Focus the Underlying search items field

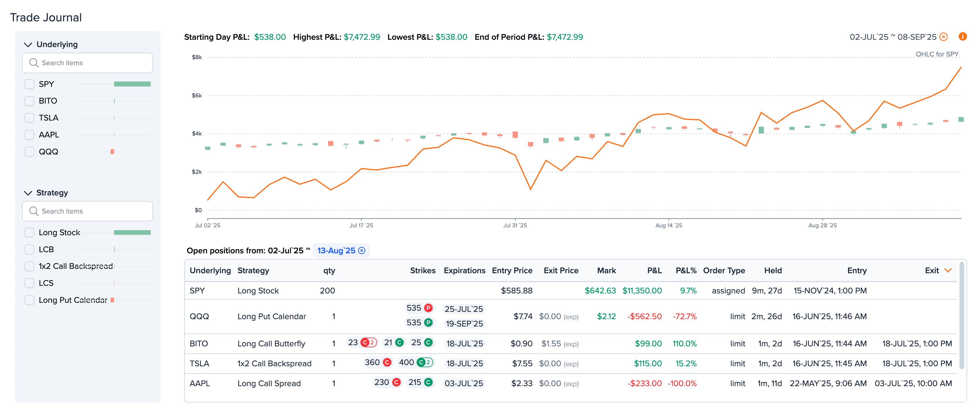[x=87, y=63]
